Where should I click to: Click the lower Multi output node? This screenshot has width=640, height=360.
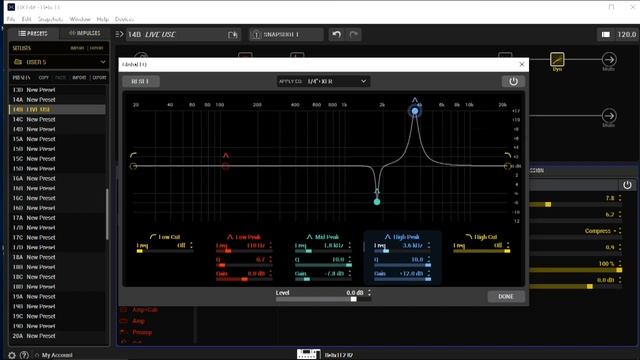point(609,116)
